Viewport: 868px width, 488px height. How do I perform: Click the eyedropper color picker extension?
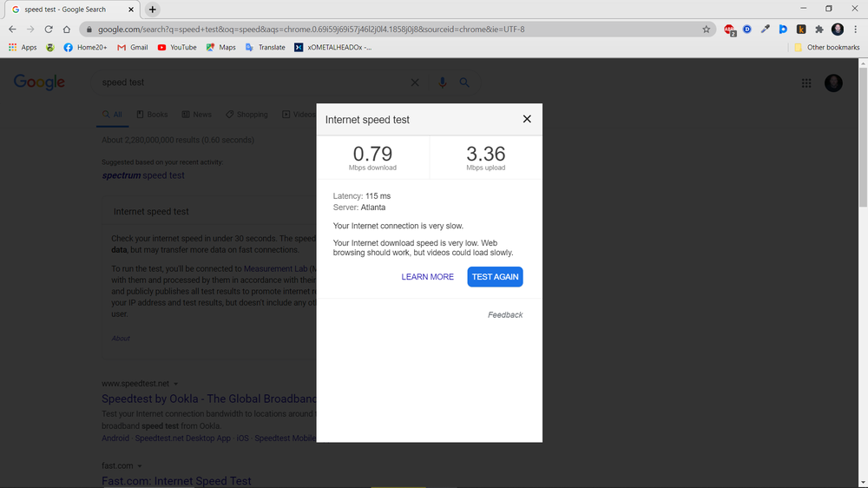[765, 29]
